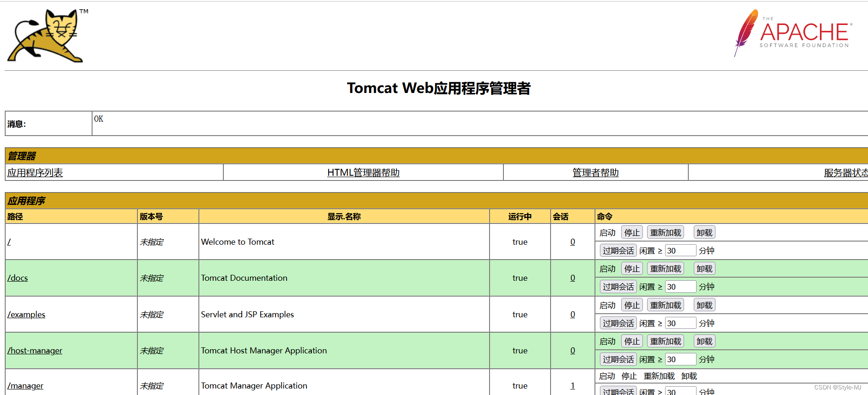868x395 pixels.
Task: Reload the /examples application
Action: (666, 305)
